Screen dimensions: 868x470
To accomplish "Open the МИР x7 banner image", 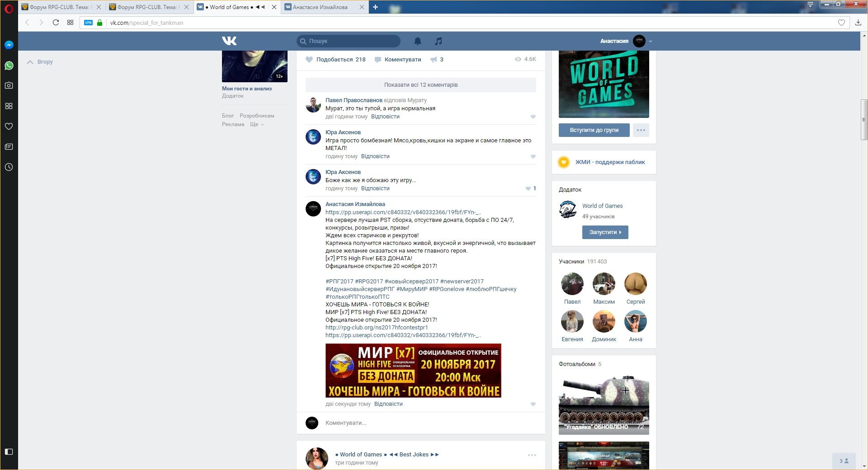I will [413, 371].
